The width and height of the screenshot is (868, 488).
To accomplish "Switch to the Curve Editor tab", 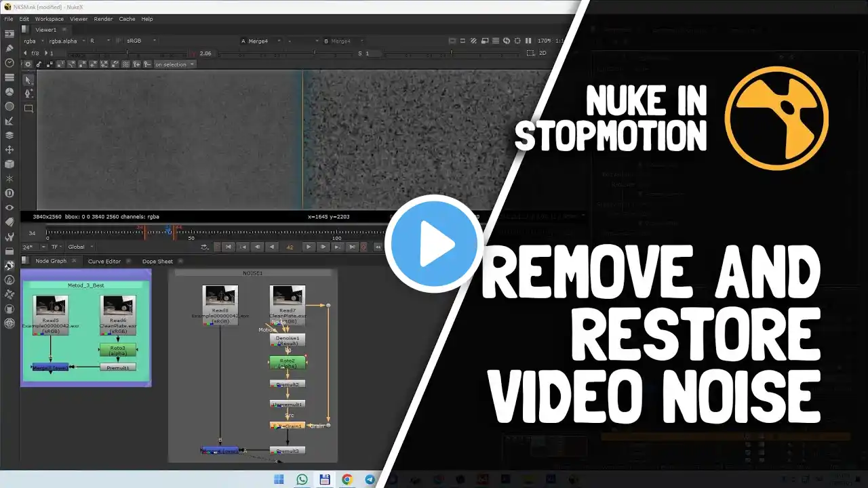I will tap(104, 261).
